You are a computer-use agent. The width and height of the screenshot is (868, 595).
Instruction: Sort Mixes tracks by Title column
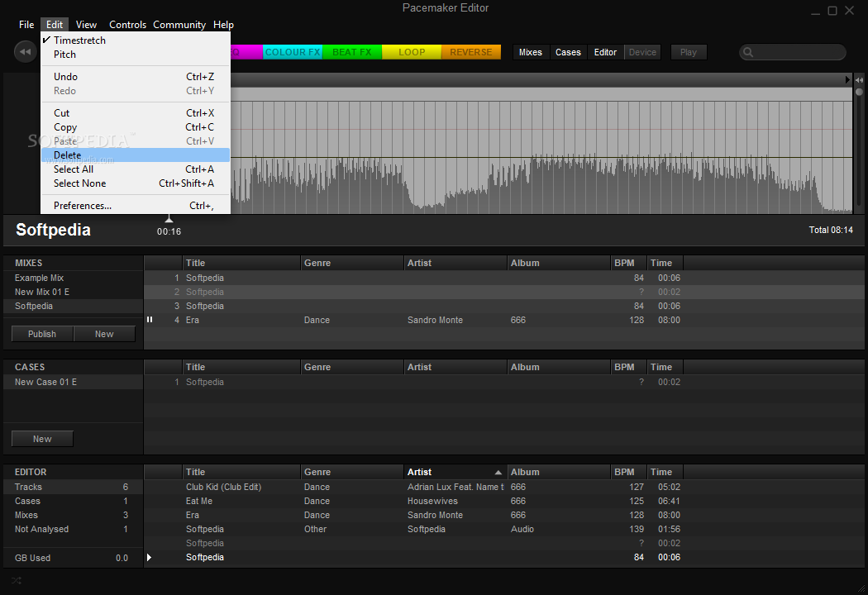pos(241,263)
